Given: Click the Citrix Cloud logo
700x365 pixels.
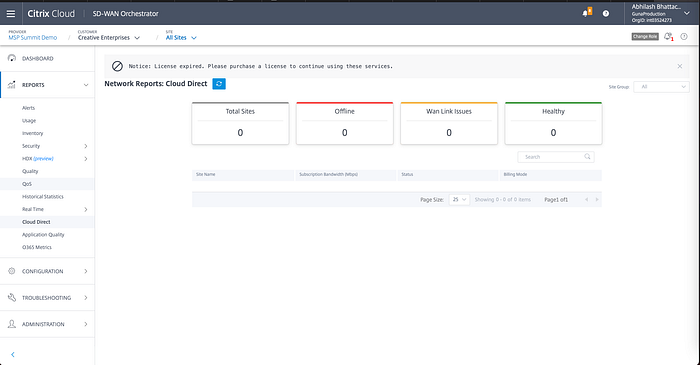Looking at the screenshot, I should point(51,13).
